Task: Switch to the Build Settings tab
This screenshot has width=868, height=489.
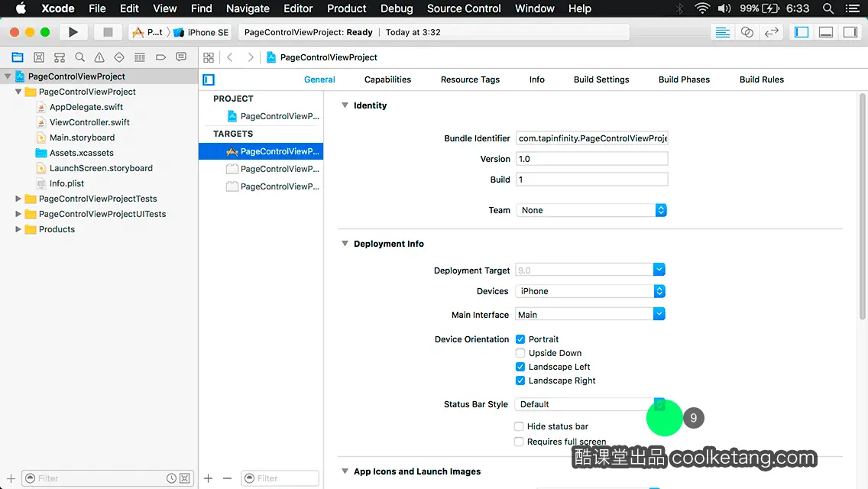Action: click(x=601, y=79)
